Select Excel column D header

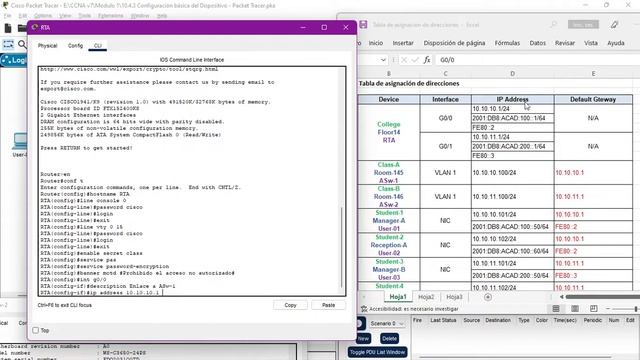pyautogui.click(x=512, y=73)
